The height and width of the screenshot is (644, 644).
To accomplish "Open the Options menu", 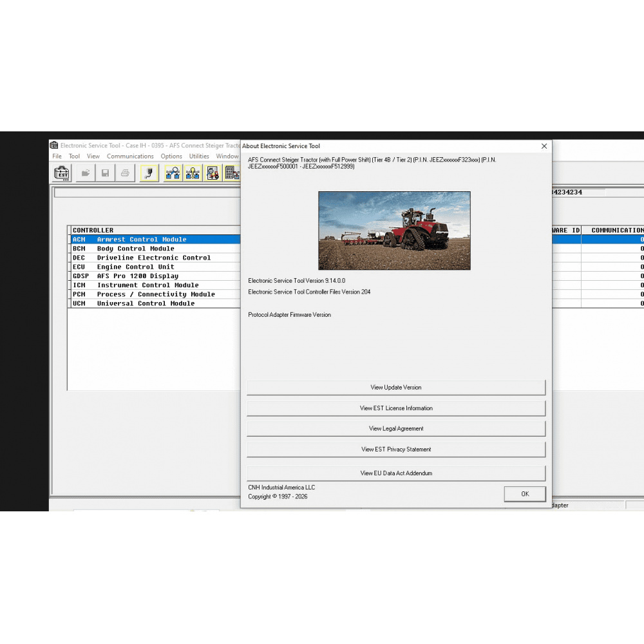I will (x=171, y=156).
